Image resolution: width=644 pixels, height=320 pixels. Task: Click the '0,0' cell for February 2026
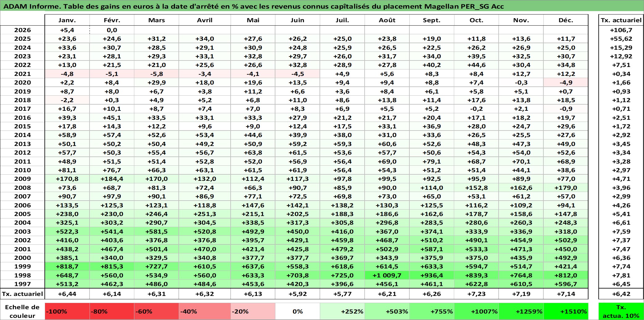point(112,30)
